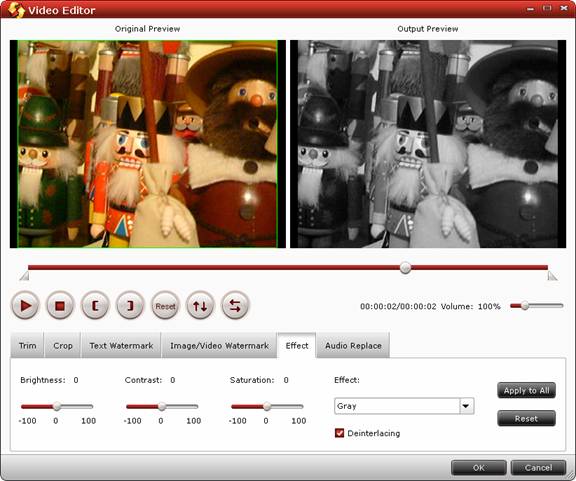Click the Video Editor app logo icon
Screen dimensions: 576x481
[16, 10]
